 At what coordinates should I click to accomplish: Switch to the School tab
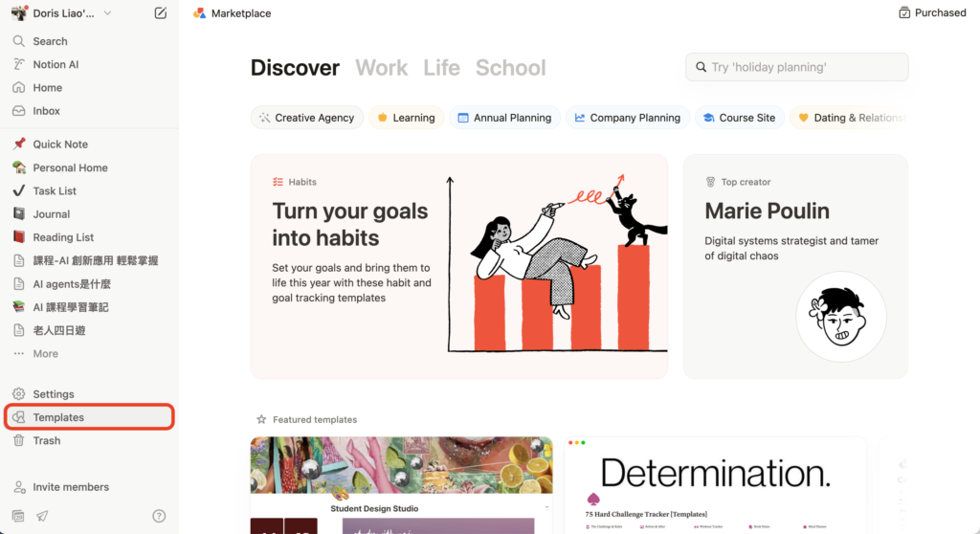510,68
